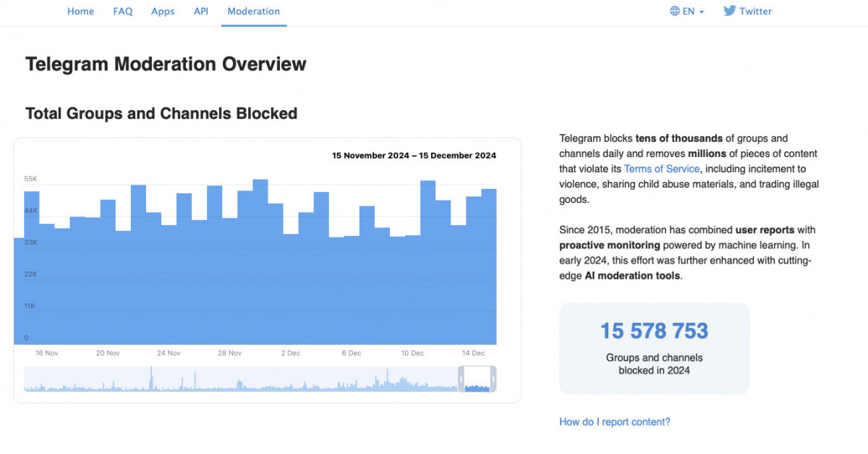Click the 55K axis label
The height and width of the screenshot is (454, 868).
30,179
